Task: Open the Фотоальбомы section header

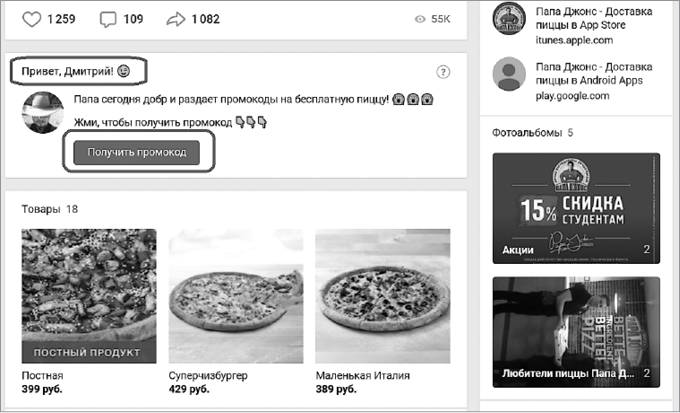Action: tap(532, 133)
